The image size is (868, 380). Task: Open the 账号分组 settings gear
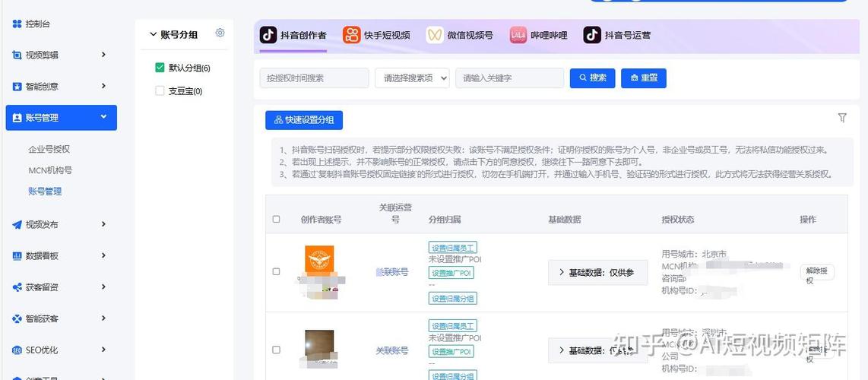pos(220,33)
